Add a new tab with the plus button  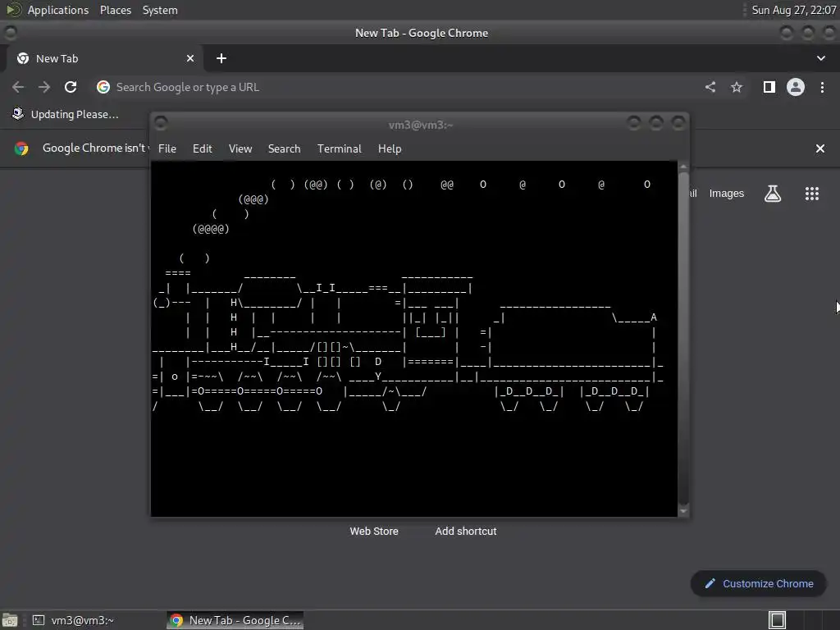pyautogui.click(x=221, y=58)
